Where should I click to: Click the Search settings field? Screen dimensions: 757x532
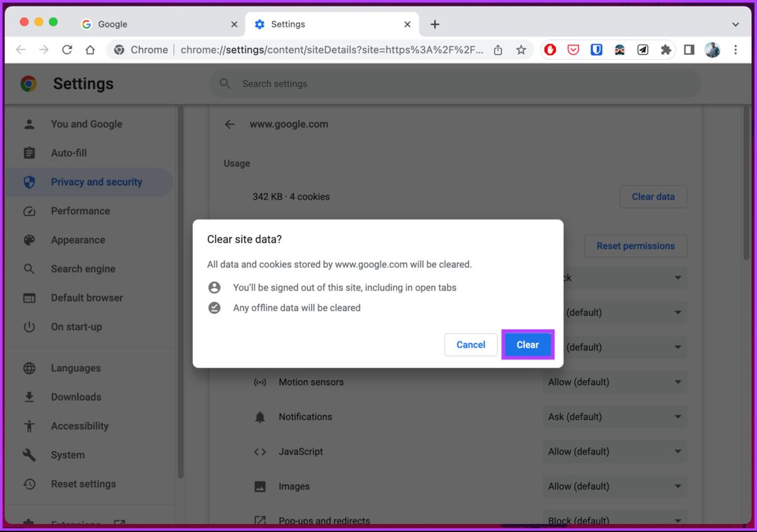455,84
